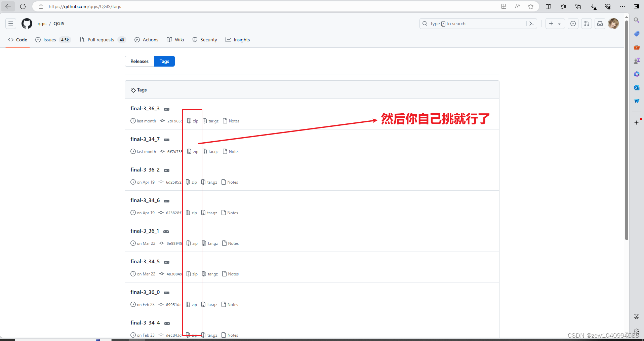Click the browser back arrow
This screenshot has height=341, width=644.
8,6
